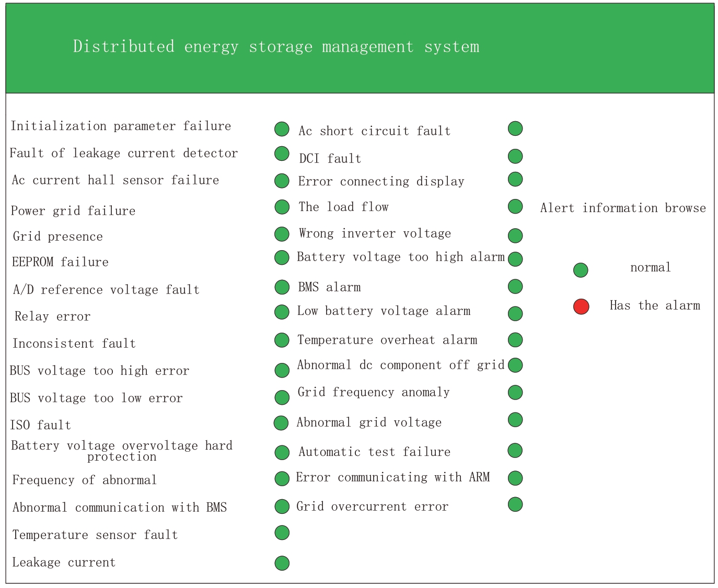Image resolution: width=718 pixels, height=588 pixels.
Task: Click the Initialization parameter failure status indicator
Action: 282,129
